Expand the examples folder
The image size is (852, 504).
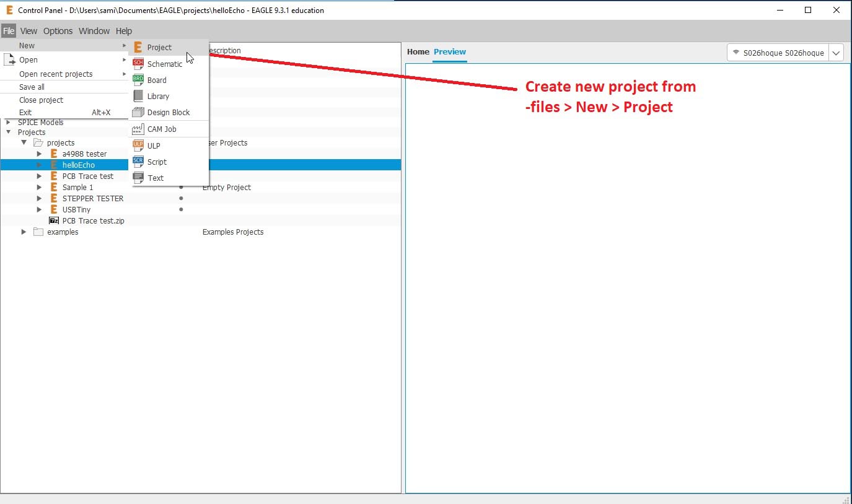point(24,232)
